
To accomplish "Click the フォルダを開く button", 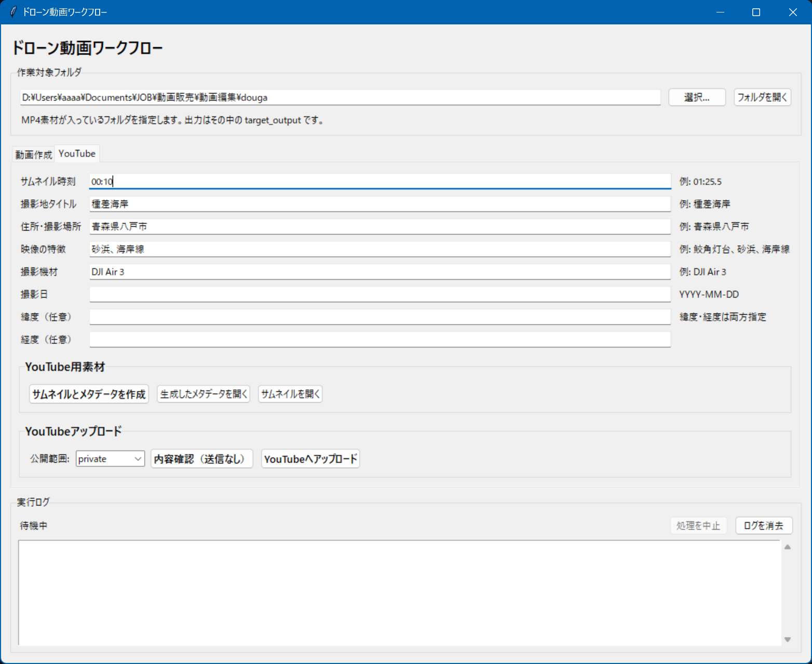I will (762, 98).
